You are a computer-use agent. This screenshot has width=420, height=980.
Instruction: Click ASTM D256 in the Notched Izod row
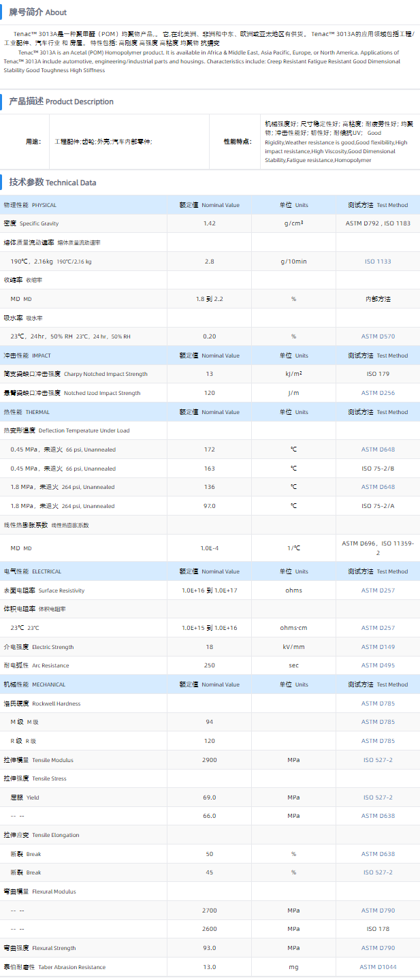378,393
